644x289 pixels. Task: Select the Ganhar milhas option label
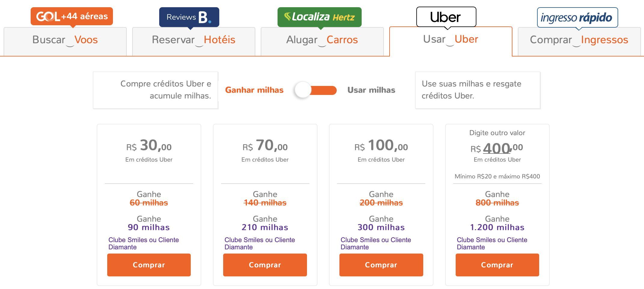[254, 90]
